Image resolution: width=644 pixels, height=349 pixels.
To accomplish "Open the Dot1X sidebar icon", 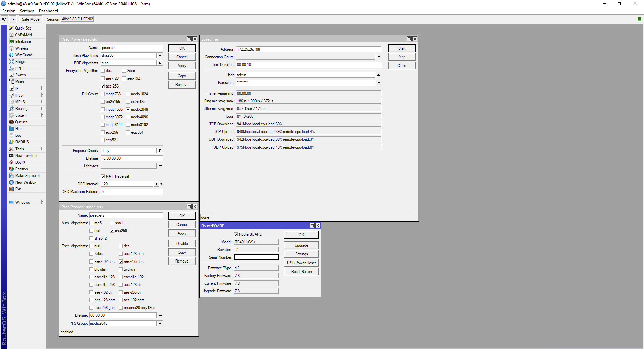I will pyautogui.click(x=11, y=162).
